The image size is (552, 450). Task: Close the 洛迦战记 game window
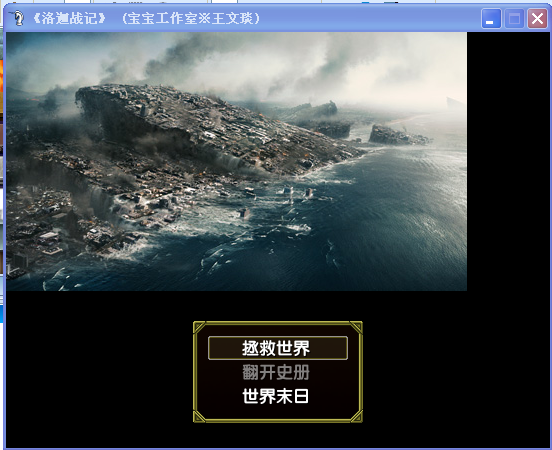(537, 18)
